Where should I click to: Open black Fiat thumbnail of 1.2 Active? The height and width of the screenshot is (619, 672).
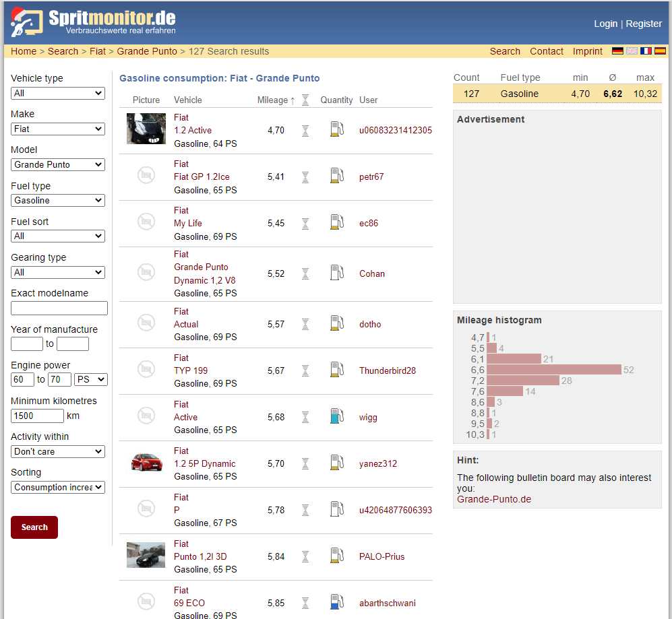click(146, 129)
